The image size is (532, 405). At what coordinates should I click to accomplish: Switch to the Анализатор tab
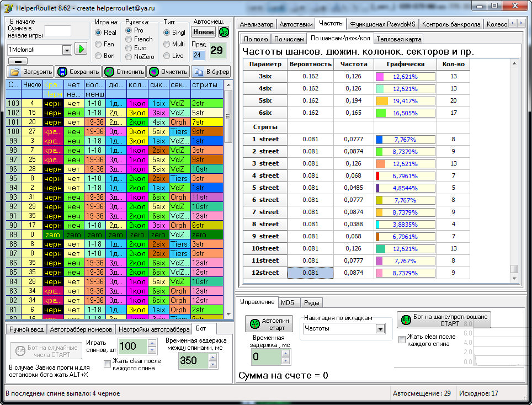(x=256, y=24)
